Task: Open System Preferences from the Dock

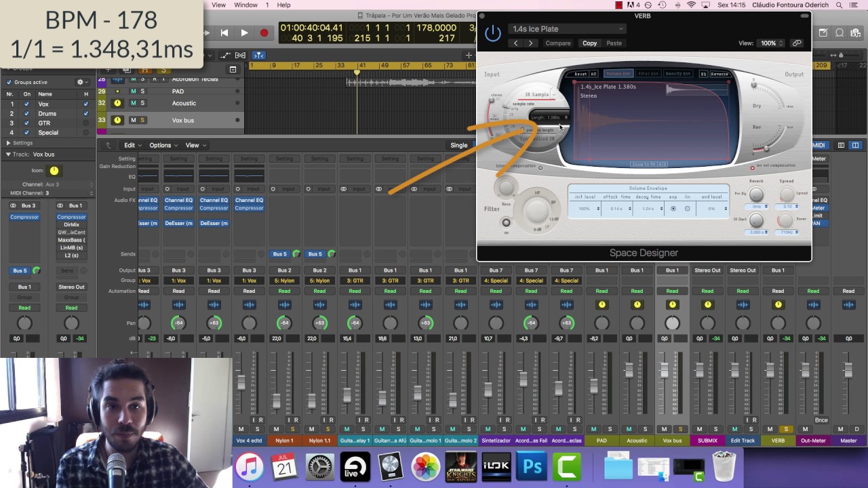Action: point(320,466)
